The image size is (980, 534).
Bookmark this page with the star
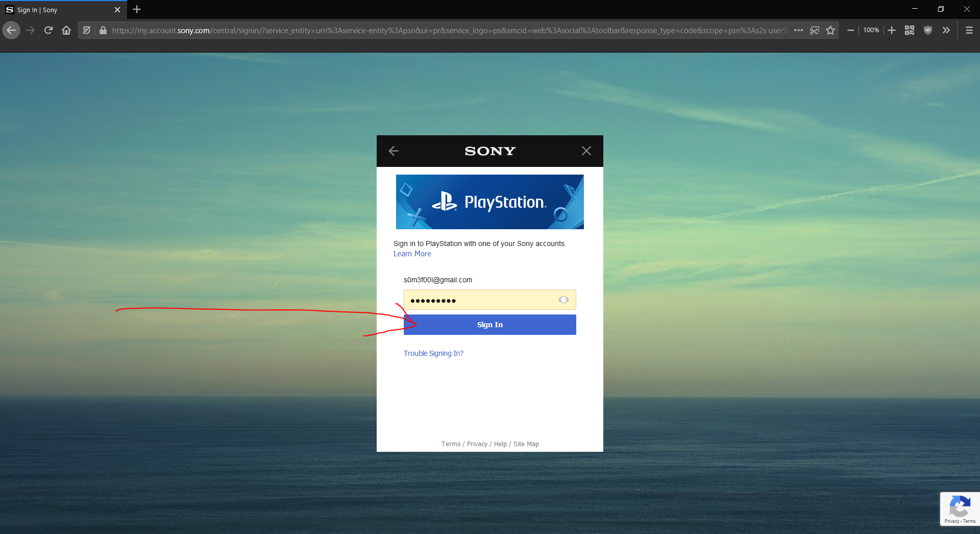click(830, 30)
